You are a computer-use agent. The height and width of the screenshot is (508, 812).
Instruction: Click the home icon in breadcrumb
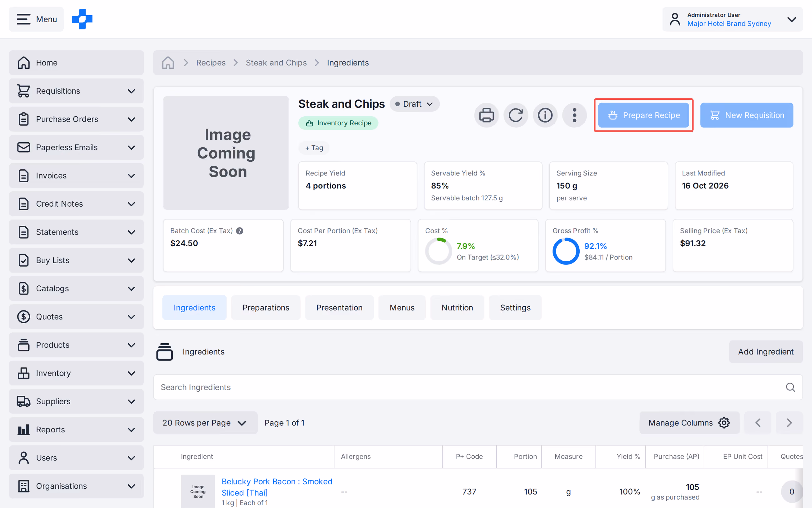[x=168, y=63]
